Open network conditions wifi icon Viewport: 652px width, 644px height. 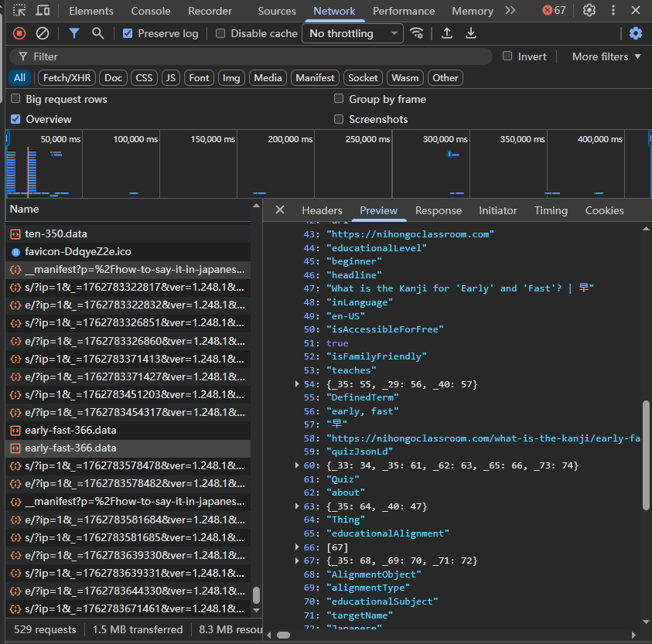(x=417, y=33)
